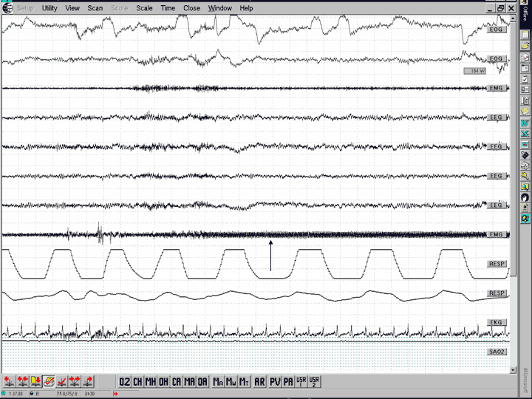Screen dimensions: 532x399
Task: Click the 194 W value box
Action: point(473,71)
